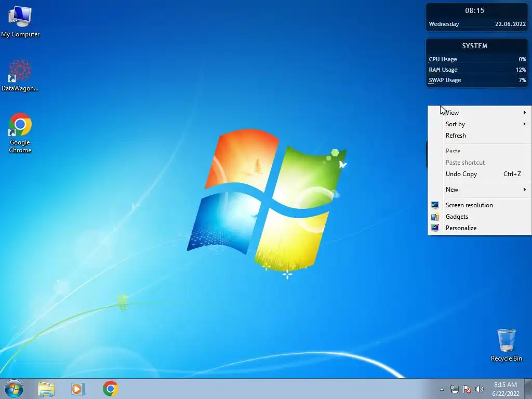This screenshot has width=532, height=399.
Task: Click the RAM Usage row in the gadget
Action: [477, 70]
